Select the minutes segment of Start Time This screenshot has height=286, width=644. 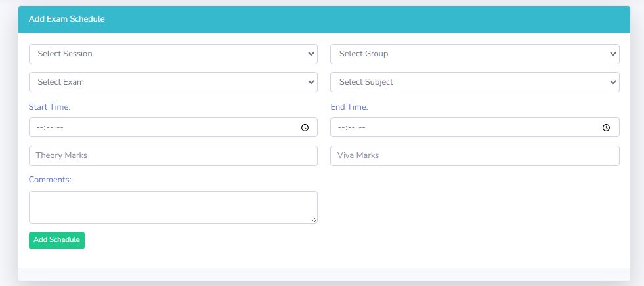pos(49,128)
